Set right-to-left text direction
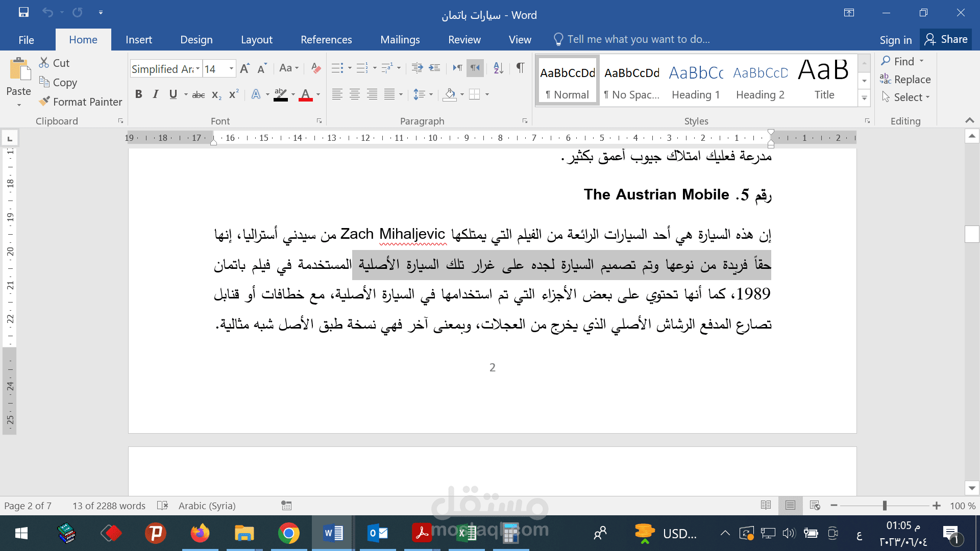980x551 pixels. pos(475,68)
